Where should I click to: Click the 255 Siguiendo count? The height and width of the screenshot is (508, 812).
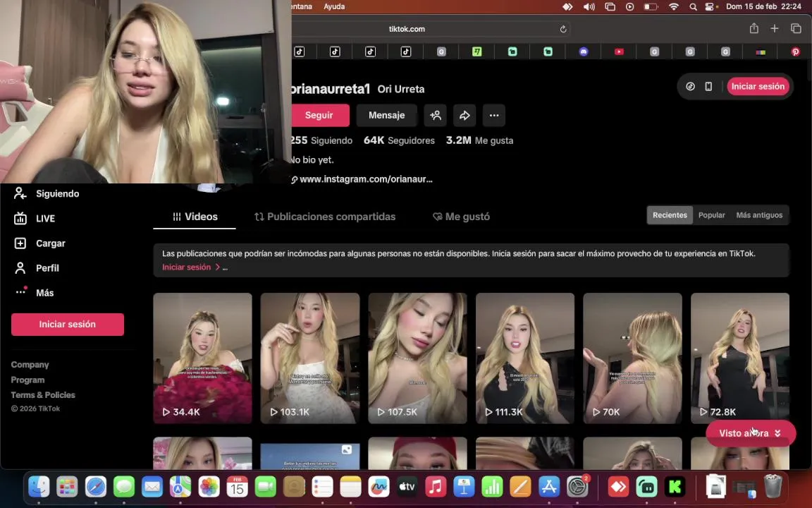321,140
